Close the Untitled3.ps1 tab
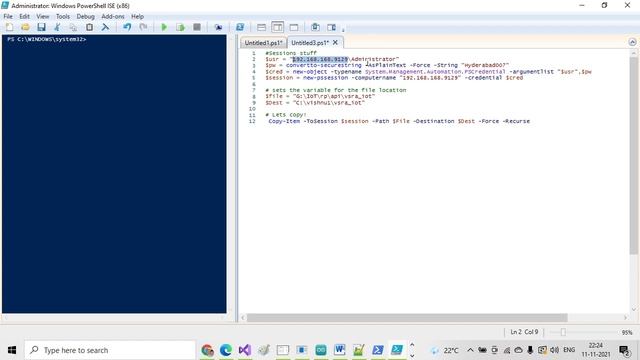 [x=336, y=42]
